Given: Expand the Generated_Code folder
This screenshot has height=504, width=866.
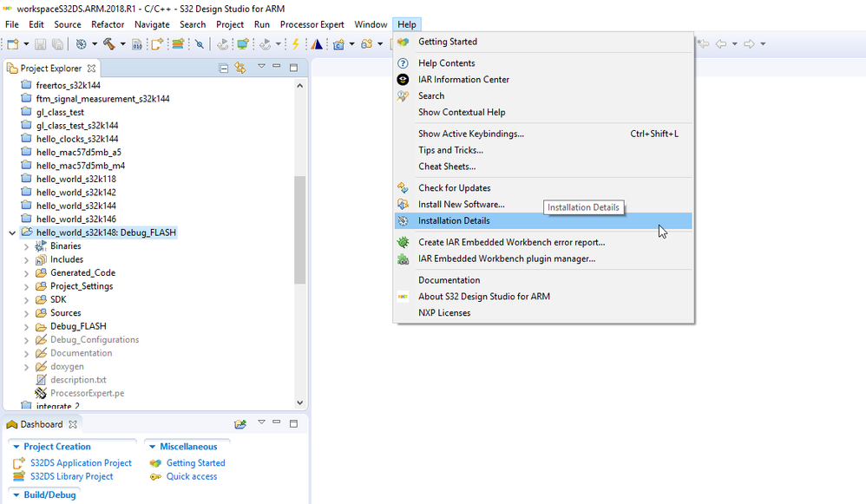Looking at the screenshot, I should [27, 273].
